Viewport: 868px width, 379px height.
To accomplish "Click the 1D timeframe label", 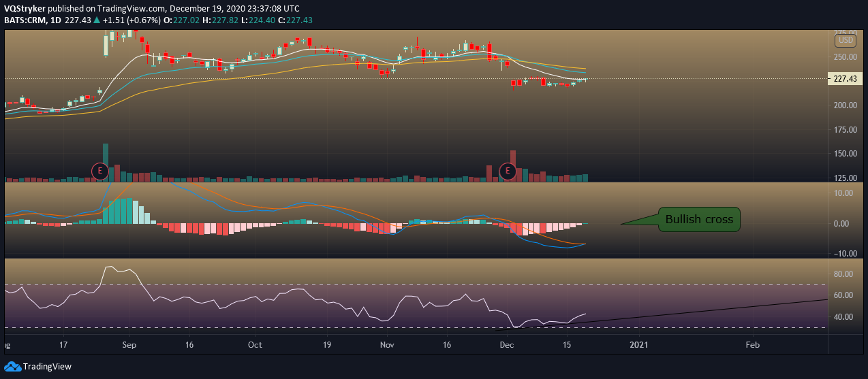I will click(55, 20).
